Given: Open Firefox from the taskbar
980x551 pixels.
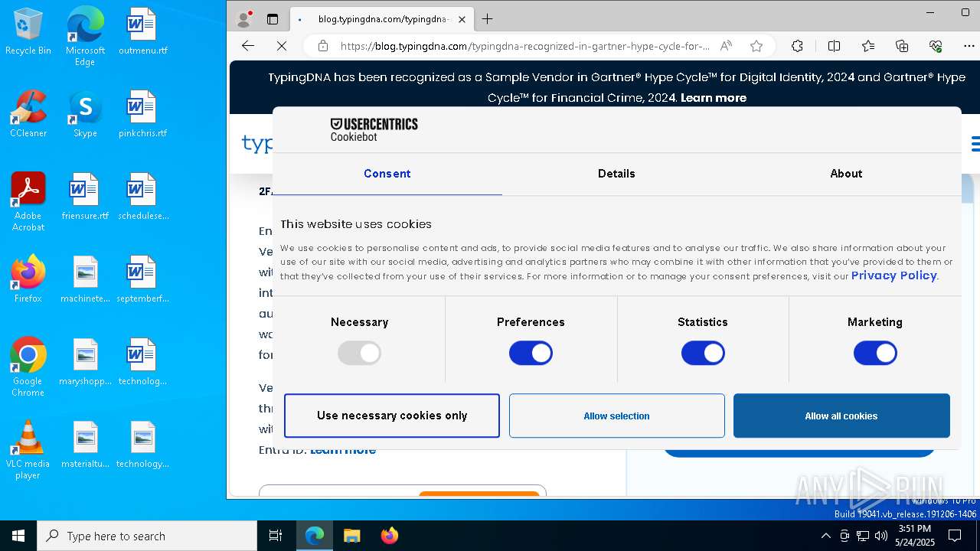Looking at the screenshot, I should tap(389, 536).
